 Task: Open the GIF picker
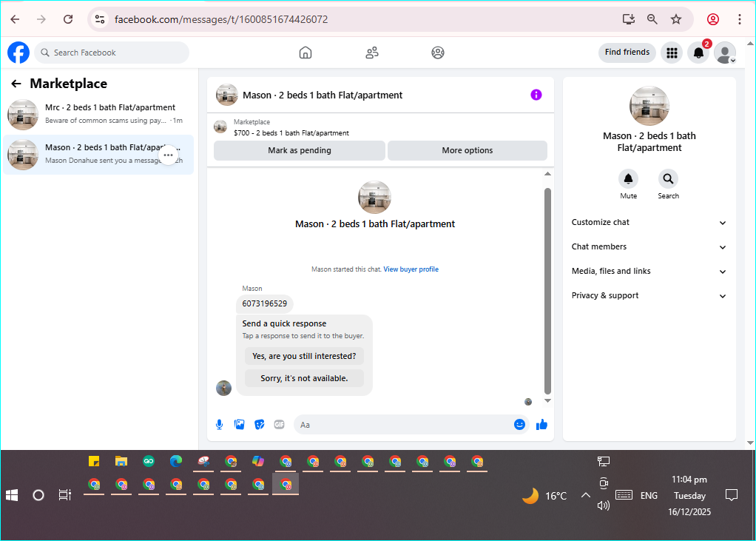point(279,425)
